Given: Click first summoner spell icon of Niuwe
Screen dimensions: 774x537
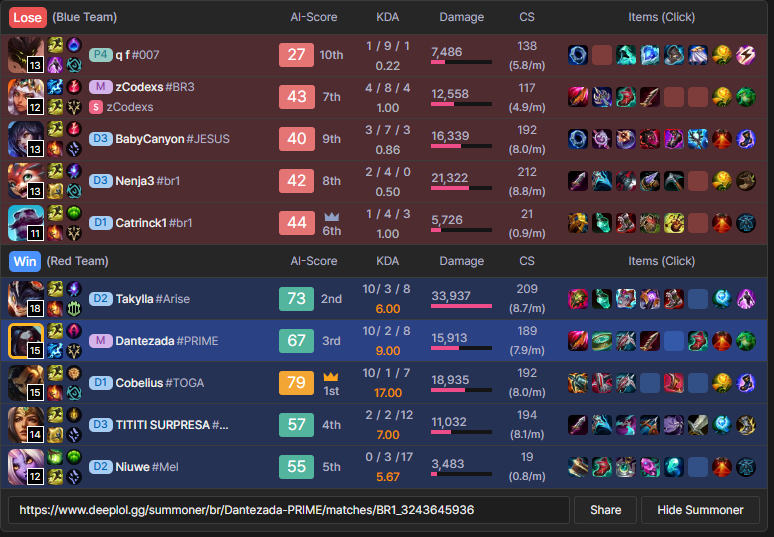Looking at the screenshot, I should pyautogui.click(x=55, y=457).
